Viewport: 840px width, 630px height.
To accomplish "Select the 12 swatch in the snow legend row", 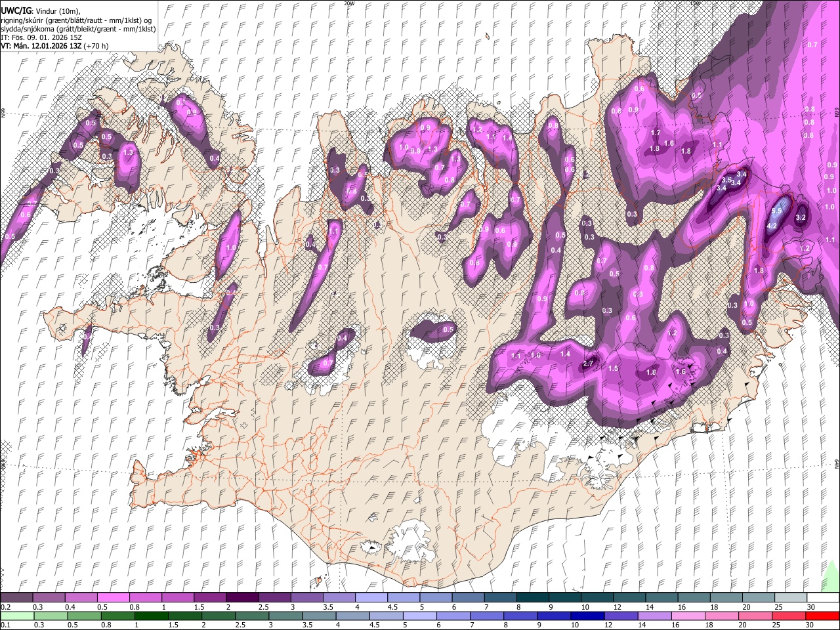I will [x=629, y=598].
